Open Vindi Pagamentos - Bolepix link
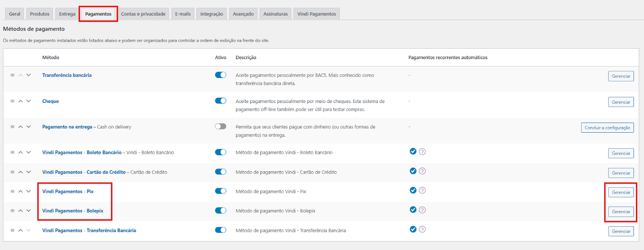Screen dimensions: 644x250 tap(73, 211)
